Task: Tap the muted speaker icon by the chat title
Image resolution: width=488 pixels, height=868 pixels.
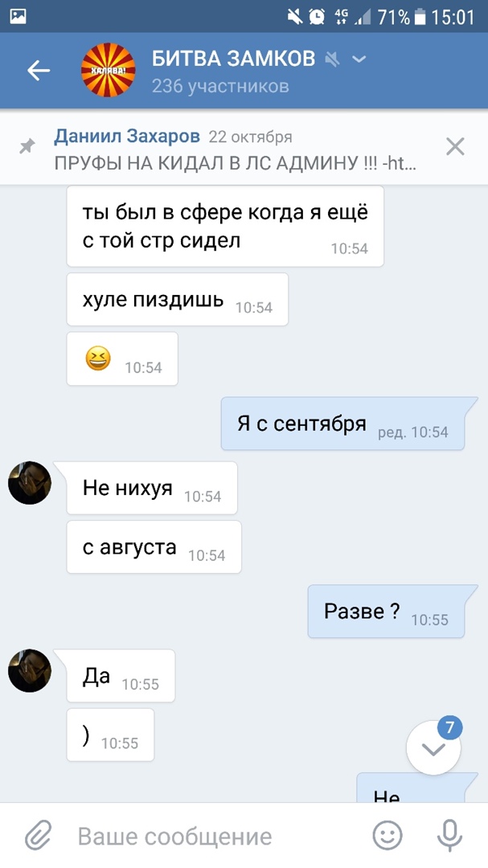Action: coord(332,59)
